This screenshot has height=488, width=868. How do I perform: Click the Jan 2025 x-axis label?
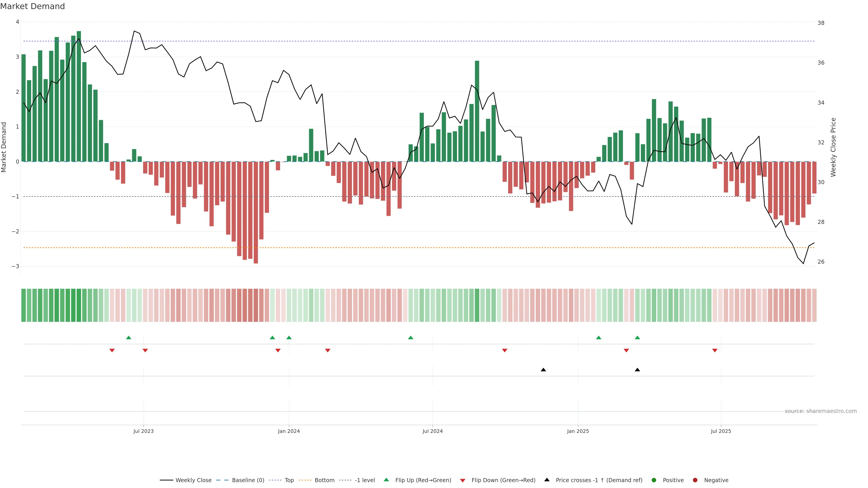(578, 431)
